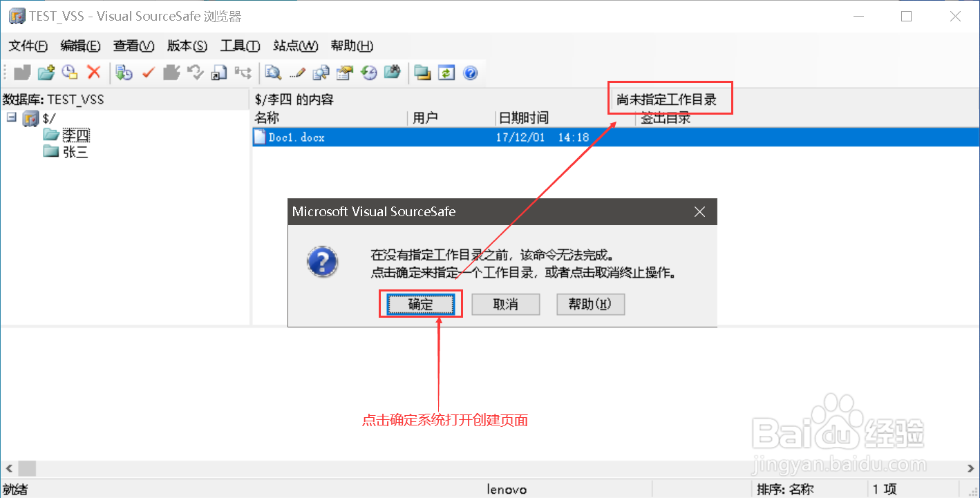Click the Find binoculars icon
Screen dimensions: 980x498
point(393,72)
